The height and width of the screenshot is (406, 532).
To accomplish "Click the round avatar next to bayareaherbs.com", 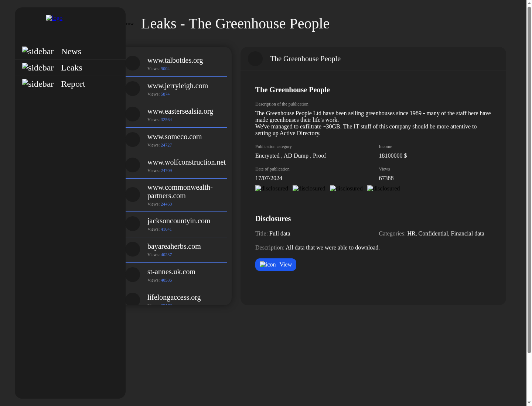I will point(133,249).
